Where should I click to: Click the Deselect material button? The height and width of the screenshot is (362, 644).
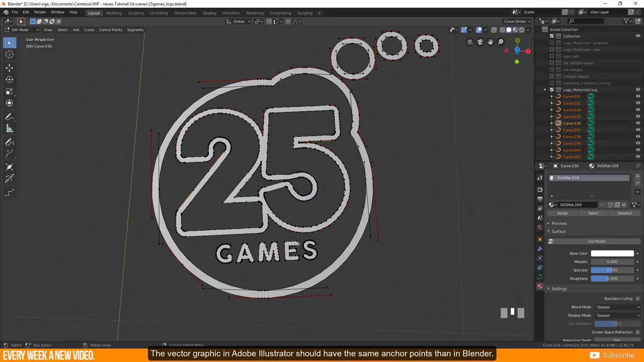[x=625, y=213]
